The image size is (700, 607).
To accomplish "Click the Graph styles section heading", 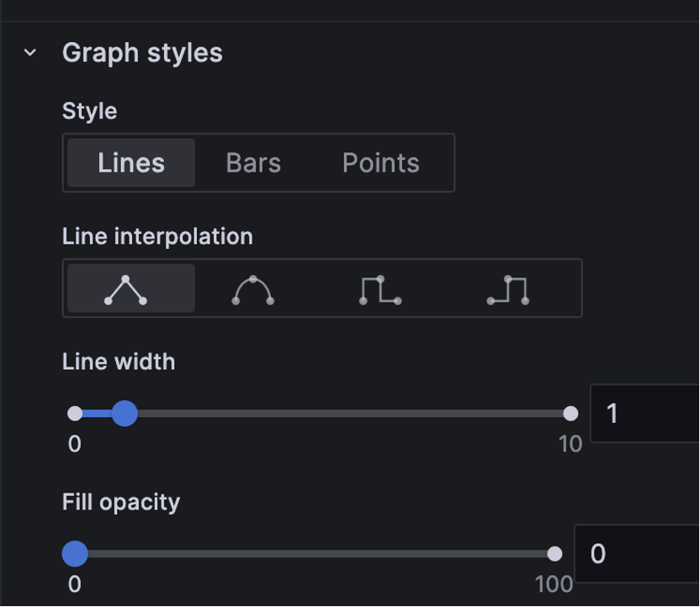I will pyautogui.click(x=142, y=53).
